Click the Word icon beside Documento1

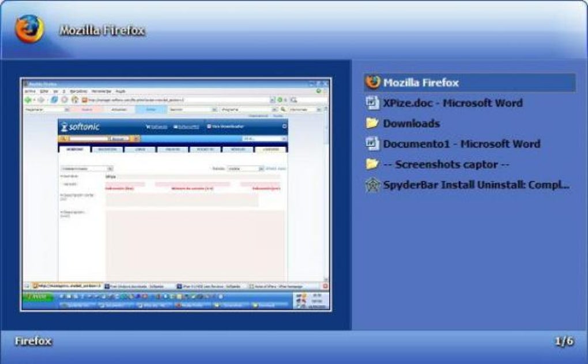click(x=372, y=143)
